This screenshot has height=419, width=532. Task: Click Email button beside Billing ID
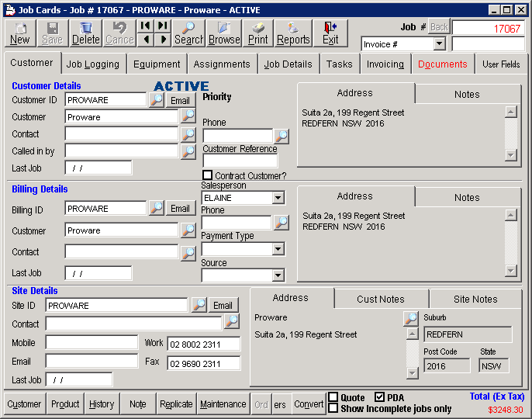[180, 208]
